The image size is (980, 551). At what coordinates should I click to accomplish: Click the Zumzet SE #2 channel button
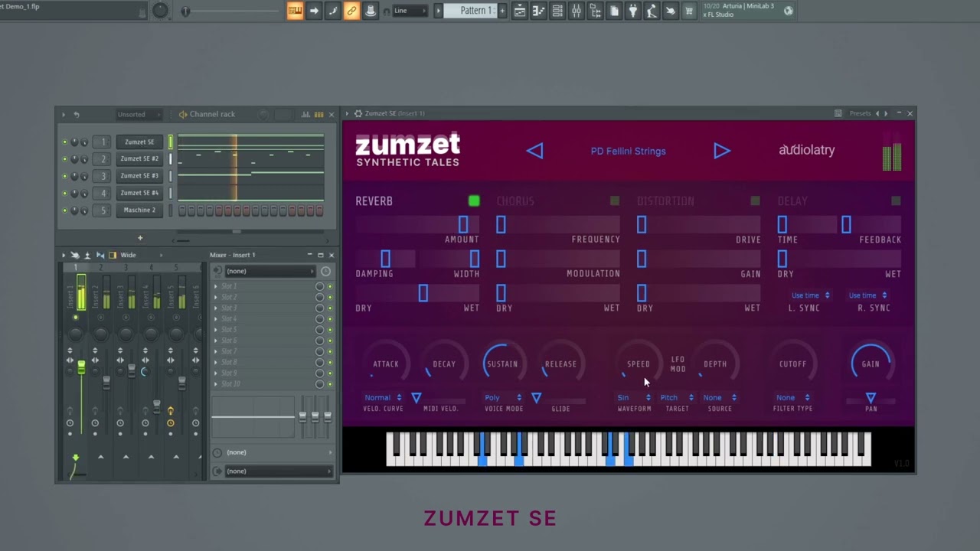(139, 158)
